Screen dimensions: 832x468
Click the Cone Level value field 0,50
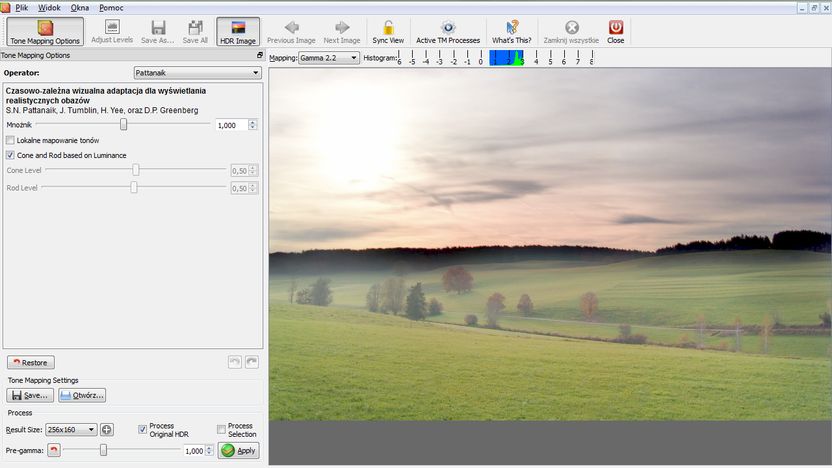click(239, 170)
